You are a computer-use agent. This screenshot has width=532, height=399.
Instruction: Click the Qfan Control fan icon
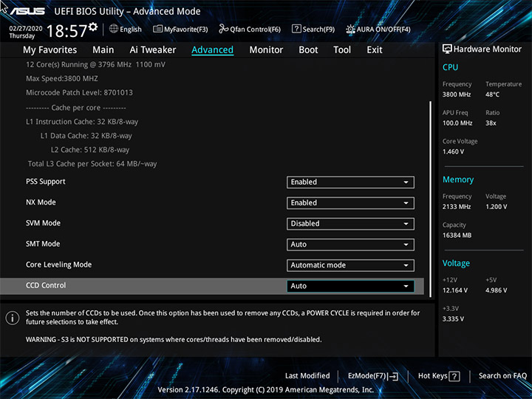click(223, 29)
